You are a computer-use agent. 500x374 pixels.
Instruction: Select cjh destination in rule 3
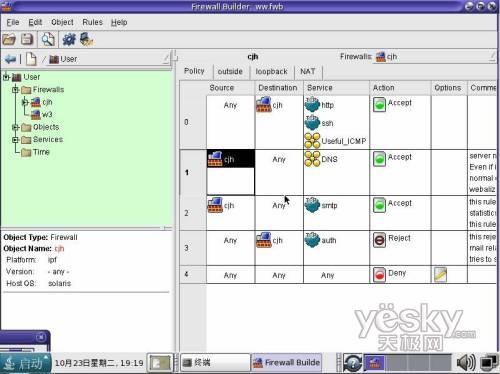coord(269,240)
